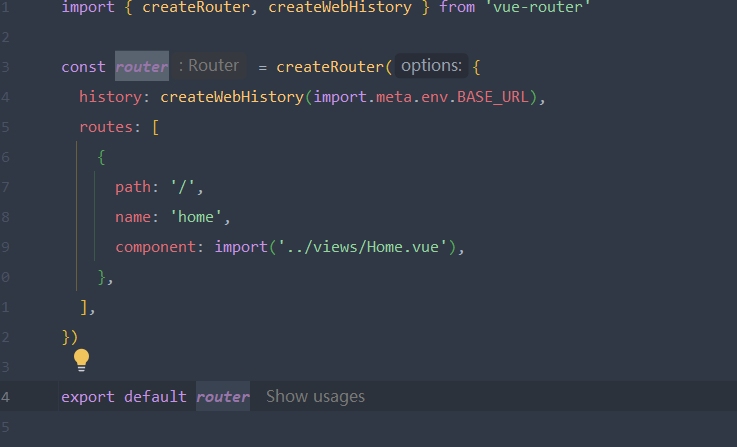Click the 'from' keyword on line 1
Image resolution: width=737 pixels, height=447 pixels.
(457, 7)
